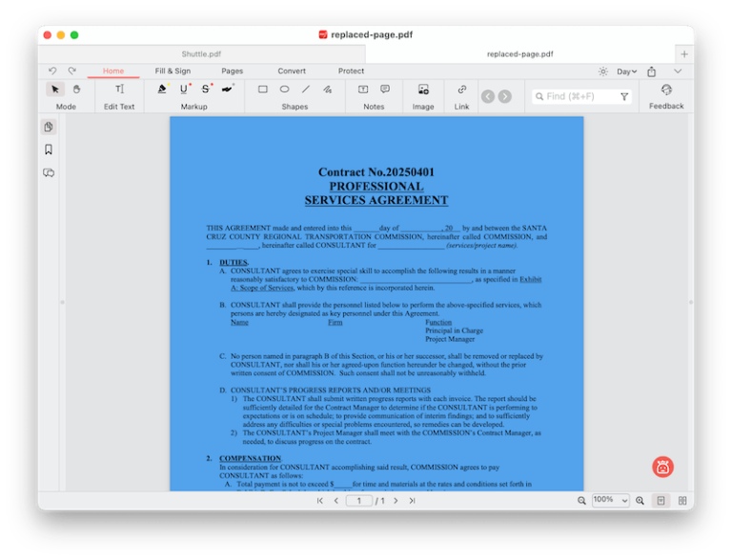Screen dimensions: 732x560
Task: Click the Exhibit underlined reference text
Action: coord(531,280)
